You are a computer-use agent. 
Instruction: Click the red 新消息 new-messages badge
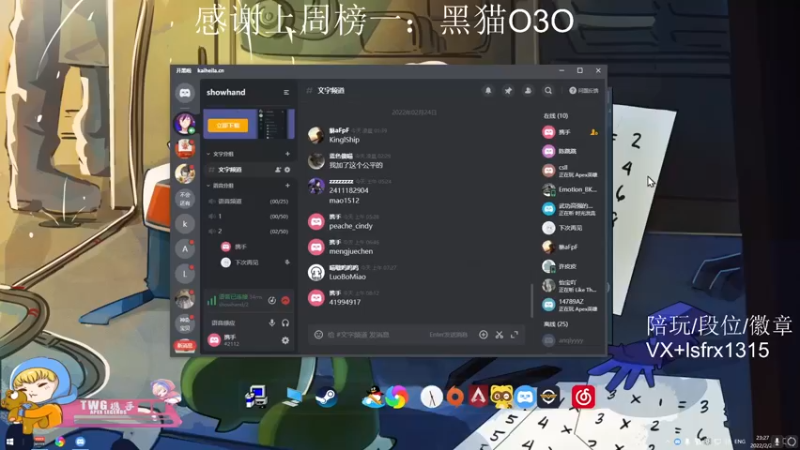click(x=185, y=345)
